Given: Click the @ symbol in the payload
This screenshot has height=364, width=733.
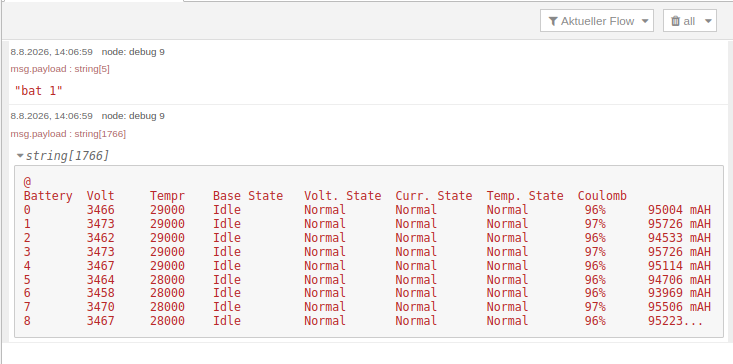Looking at the screenshot, I should click(27, 182).
